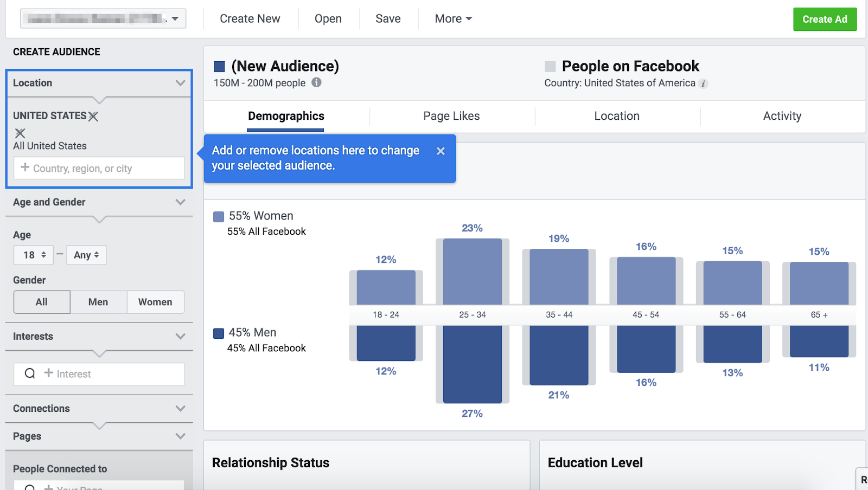Close the location tooltip popup
Screen dimensions: 868x490
pos(441,151)
